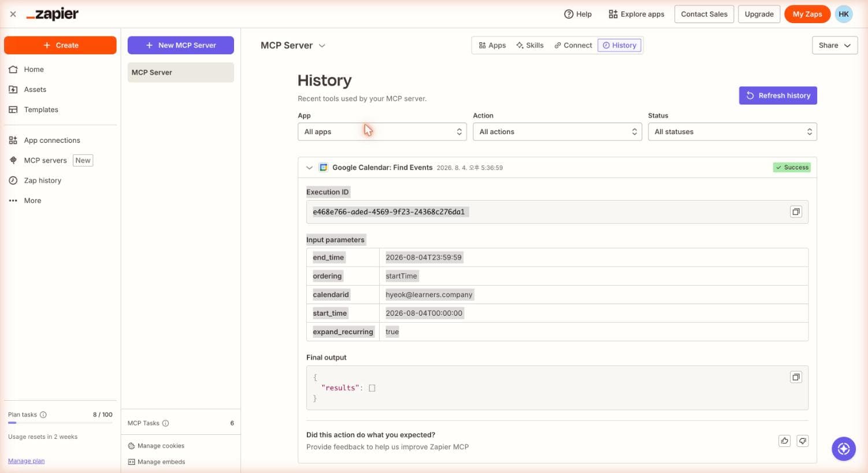The height and width of the screenshot is (473, 868).
Task: Open the floating help assistant button
Action: click(x=844, y=449)
